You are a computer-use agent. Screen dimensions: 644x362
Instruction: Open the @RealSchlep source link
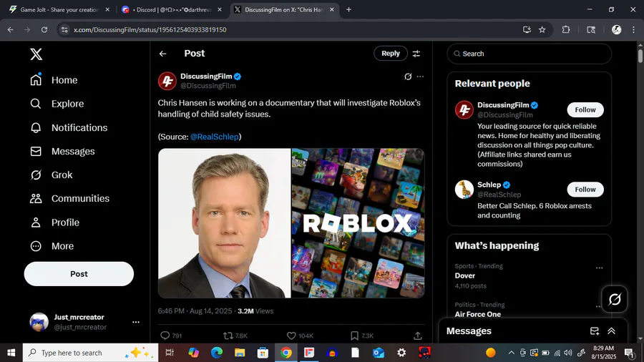pos(215,137)
